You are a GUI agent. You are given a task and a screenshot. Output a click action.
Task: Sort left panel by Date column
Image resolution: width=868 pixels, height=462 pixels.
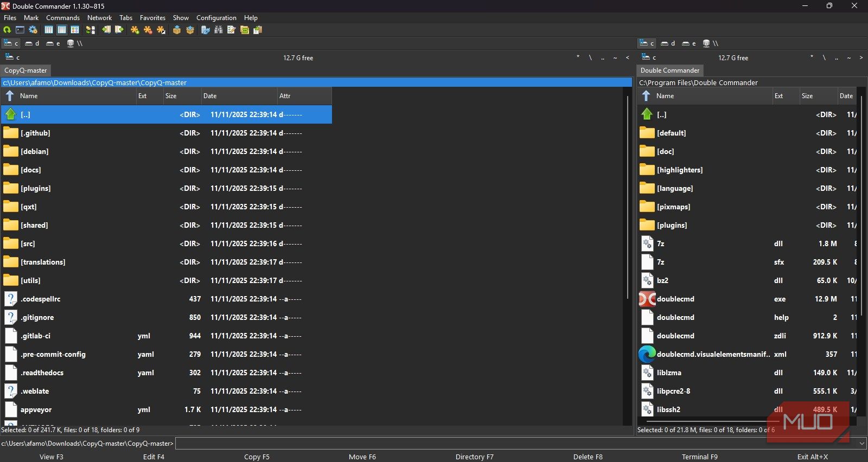pos(239,96)
